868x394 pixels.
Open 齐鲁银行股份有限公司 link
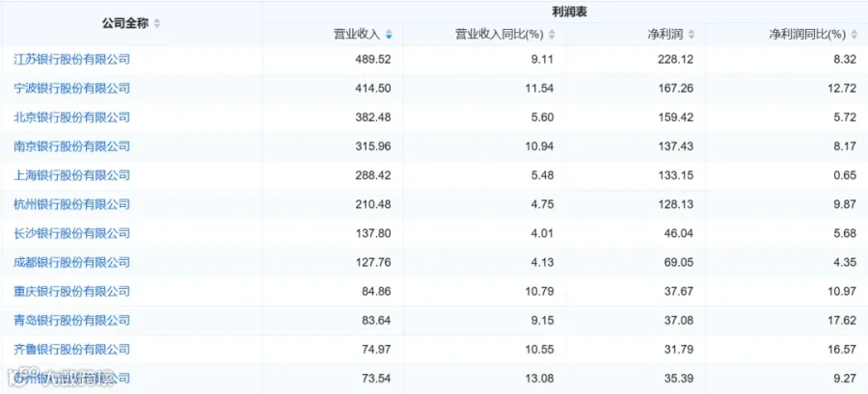click(72, 350)
